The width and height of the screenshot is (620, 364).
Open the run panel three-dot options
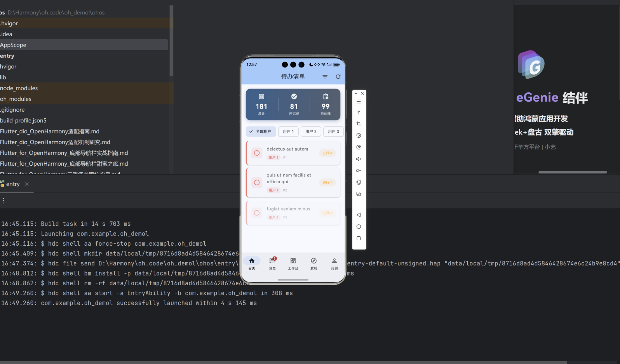click(3, 201)
